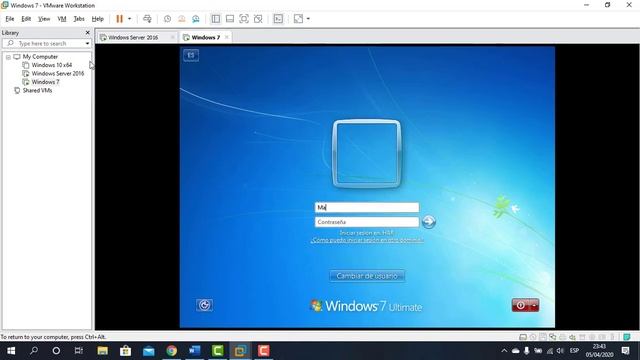This screenshot has height=360, width=640.
Task: Open Task View
Action: point(78,351)
